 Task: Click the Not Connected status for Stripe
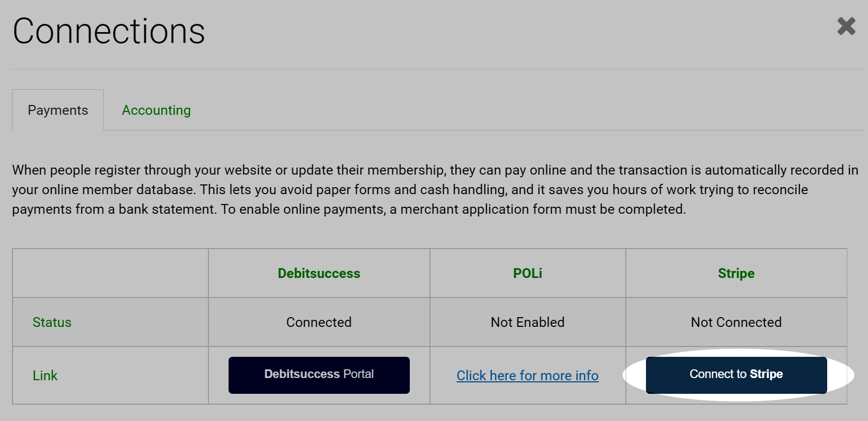click(736, 322)
